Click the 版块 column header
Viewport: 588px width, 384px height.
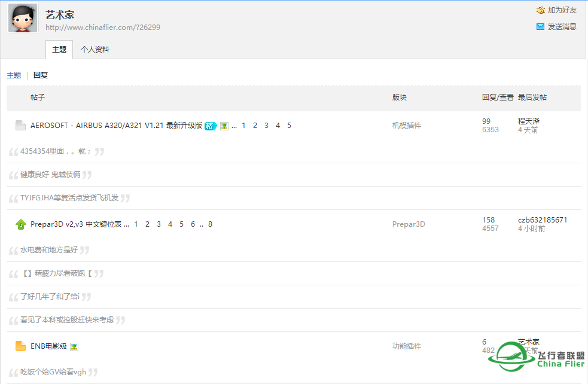[x=400, y=97]
